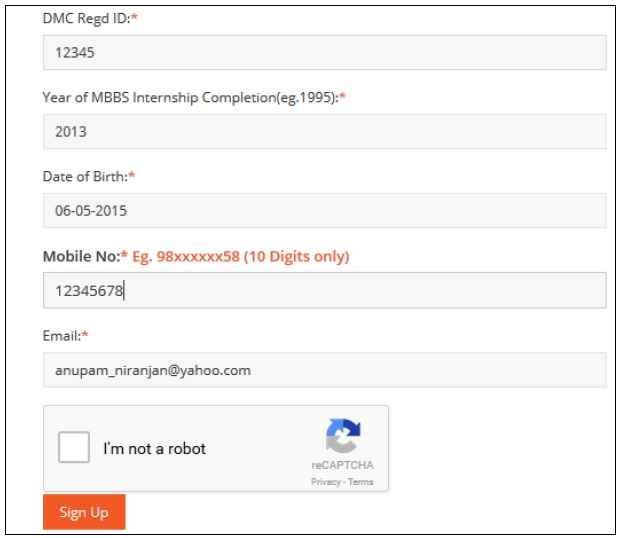Click the red asterisk beside DMC Regd ID
This screenshot has height=538, width=621.
pos(134,19)
